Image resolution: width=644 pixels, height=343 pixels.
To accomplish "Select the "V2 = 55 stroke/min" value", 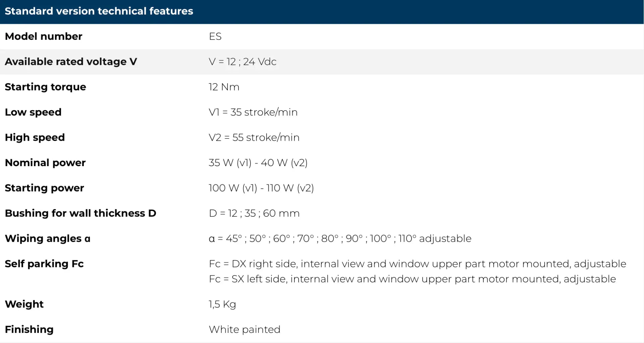I will point(254,137).
